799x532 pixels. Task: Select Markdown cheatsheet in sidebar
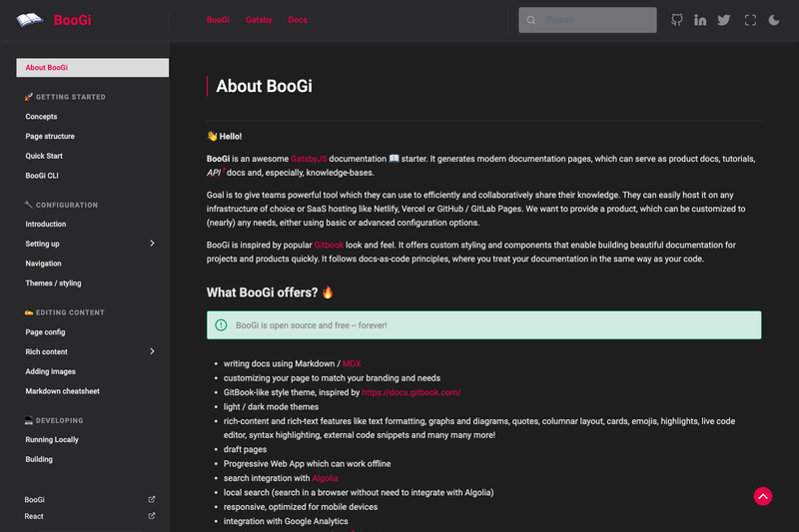pos(62,391)
